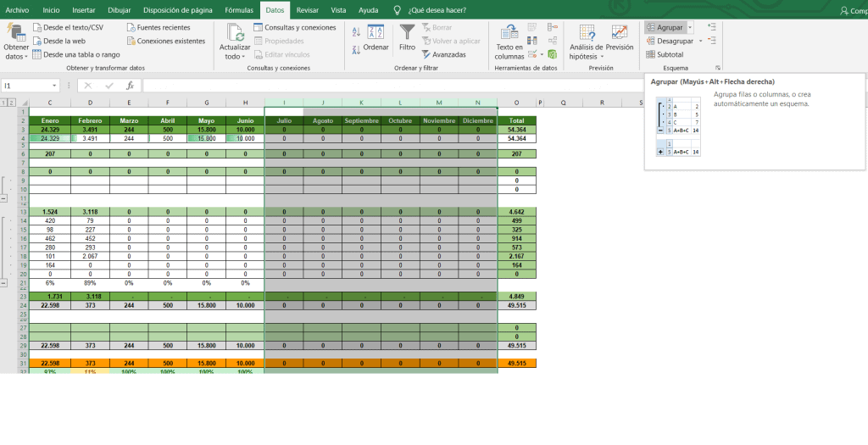Viewport: 868px width, 445px height.
Task: Click the Total cell showing 4.849
Action: [516, 296]
